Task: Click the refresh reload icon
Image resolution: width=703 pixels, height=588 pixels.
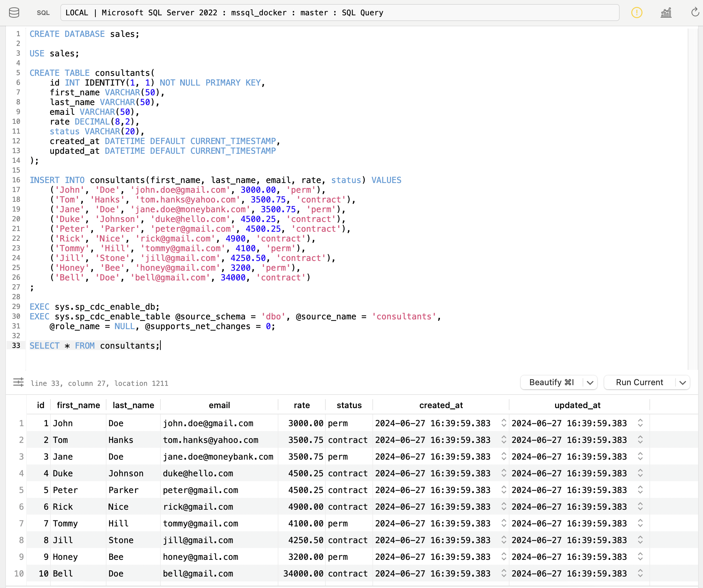Action: pos(695,13)
